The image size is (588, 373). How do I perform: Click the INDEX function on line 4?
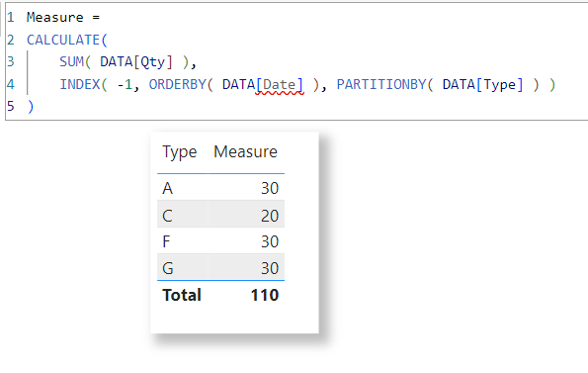click(80, 84)
